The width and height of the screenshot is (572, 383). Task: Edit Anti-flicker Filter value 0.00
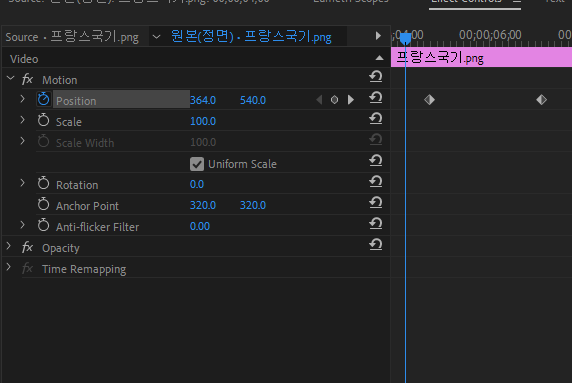click(x=200, y=226)
